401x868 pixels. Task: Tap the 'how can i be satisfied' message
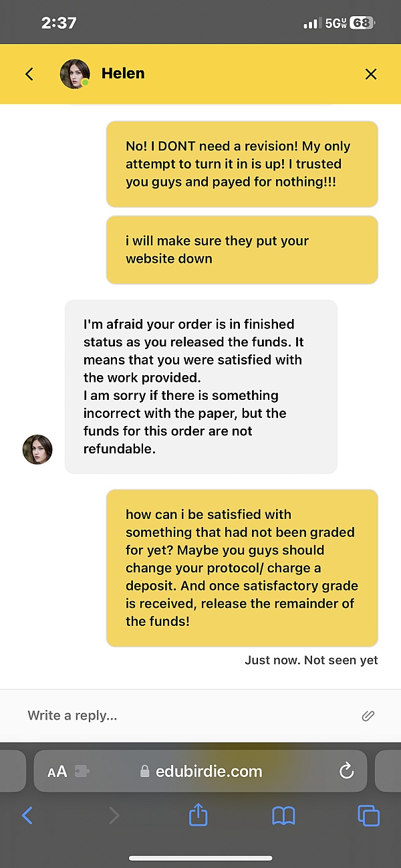tap(242, 568)
